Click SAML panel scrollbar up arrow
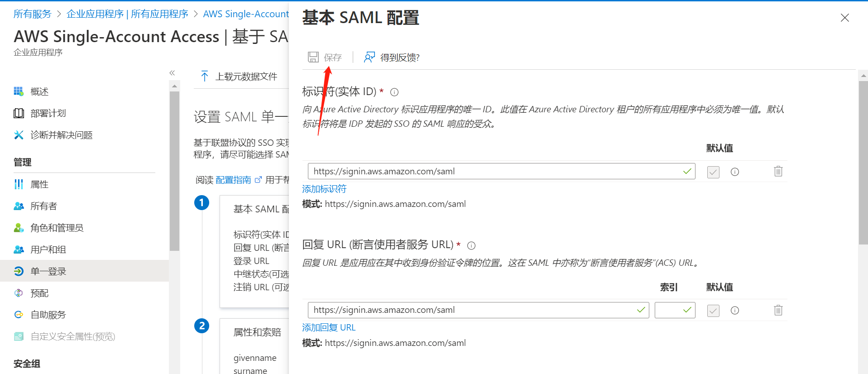Screen dimensions: 868x374 [x=863, y=76]
